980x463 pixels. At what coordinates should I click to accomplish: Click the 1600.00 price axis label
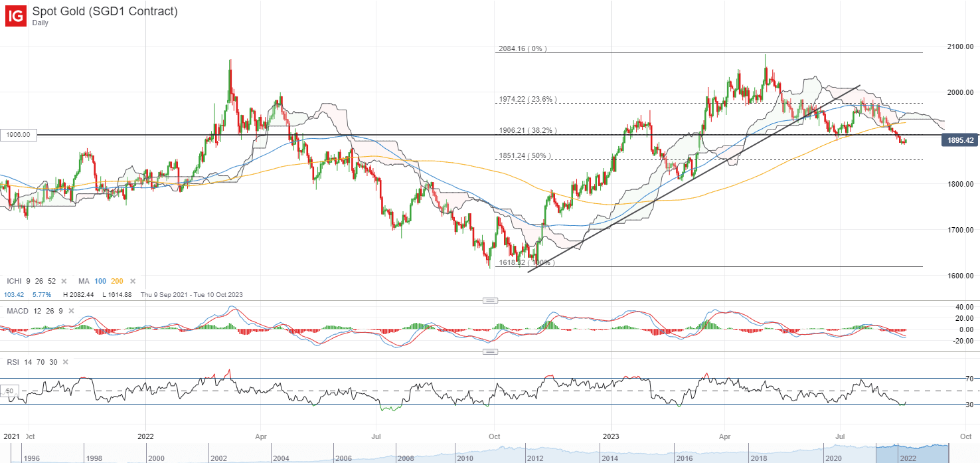pos(960,275)
